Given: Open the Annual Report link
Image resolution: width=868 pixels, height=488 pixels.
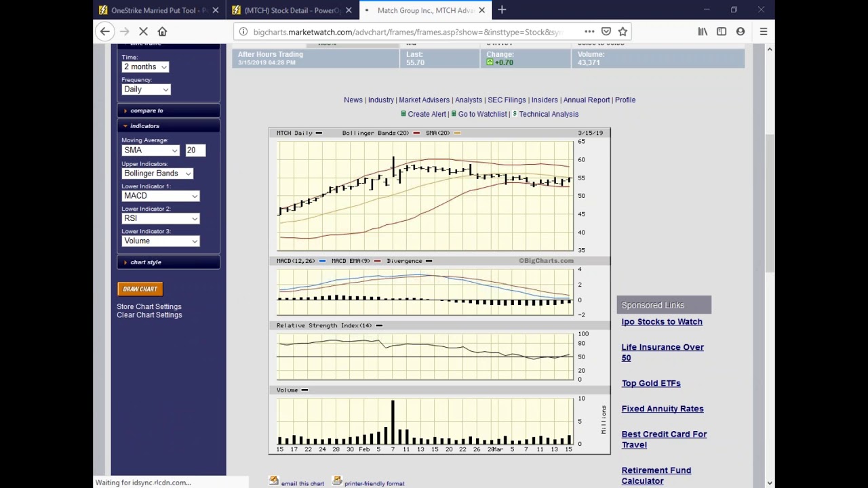Looking at the screenshot, I should [x=587, y=100].
